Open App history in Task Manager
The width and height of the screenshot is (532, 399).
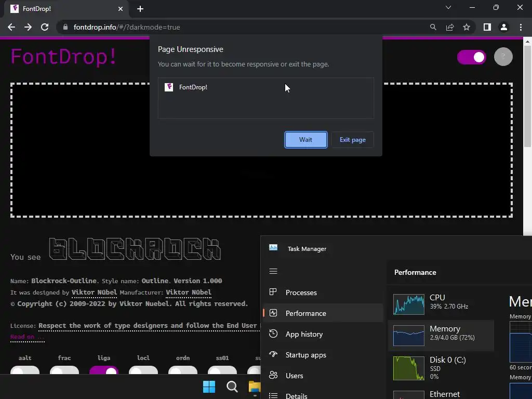pos(323,334)
